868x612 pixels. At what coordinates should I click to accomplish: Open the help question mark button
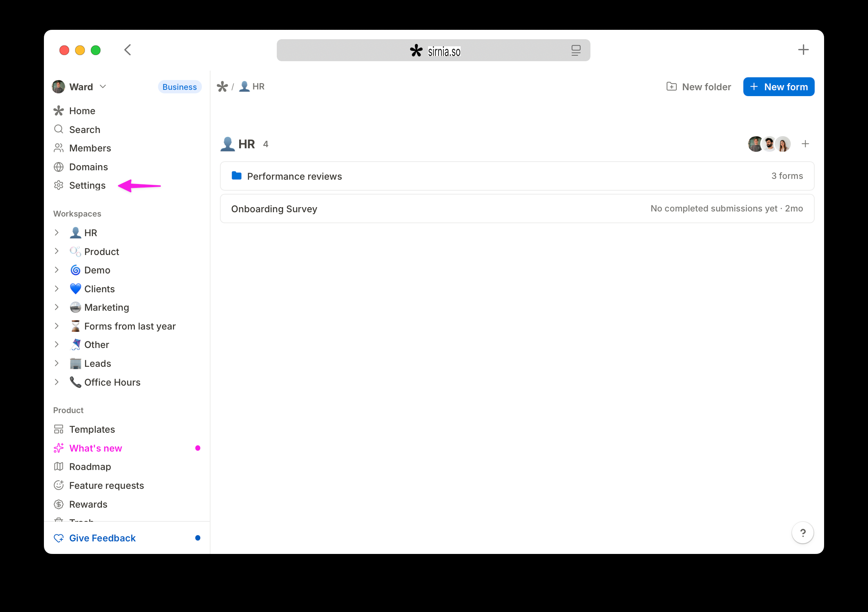click(803, 533)
